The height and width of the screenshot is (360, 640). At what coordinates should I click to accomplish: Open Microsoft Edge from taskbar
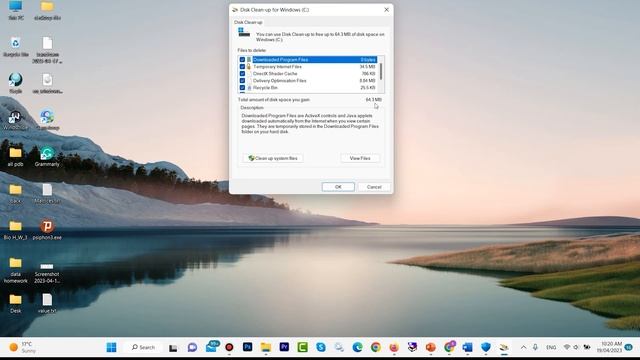pos(358,347)
